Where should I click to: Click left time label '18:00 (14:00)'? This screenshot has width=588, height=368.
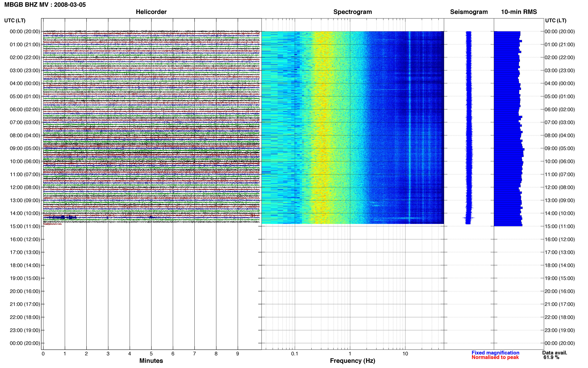(25, 265)
